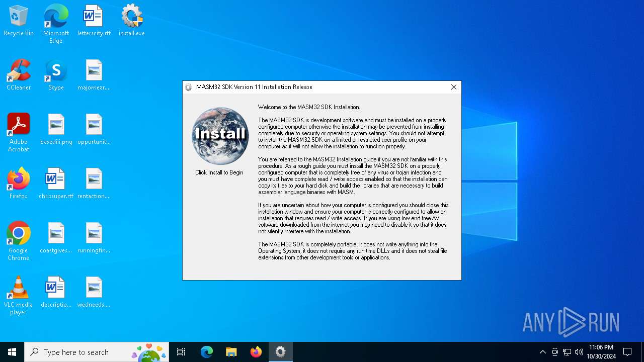Select the Google Chrome desktop shortcut
644x362 pixels.
[x=19, y=241]
